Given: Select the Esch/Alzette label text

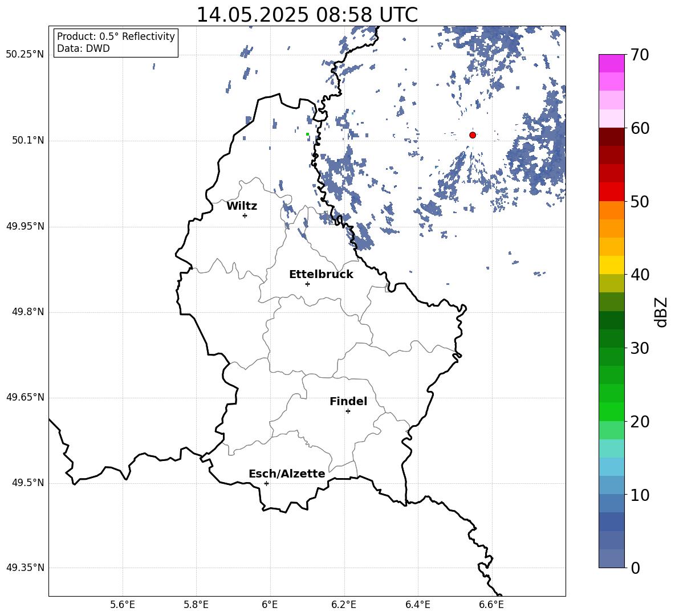Looking at the screenshot, I should [287, 474].
